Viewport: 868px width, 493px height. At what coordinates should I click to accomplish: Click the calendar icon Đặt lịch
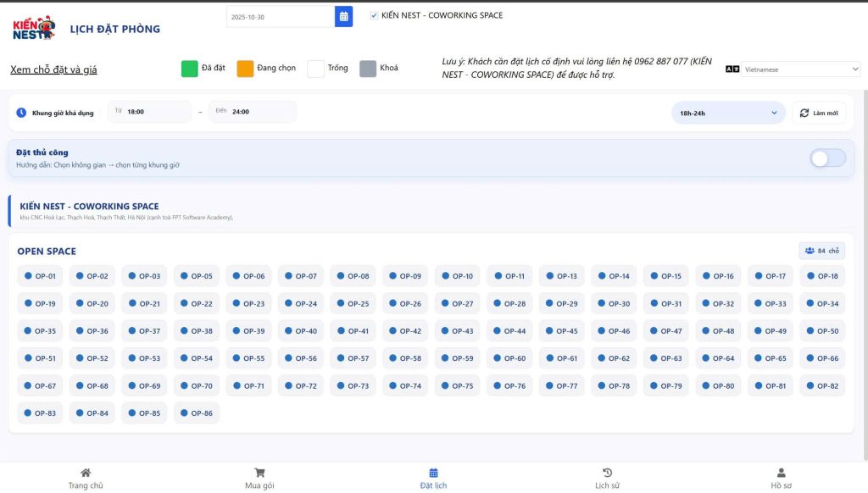coord(433,473)
